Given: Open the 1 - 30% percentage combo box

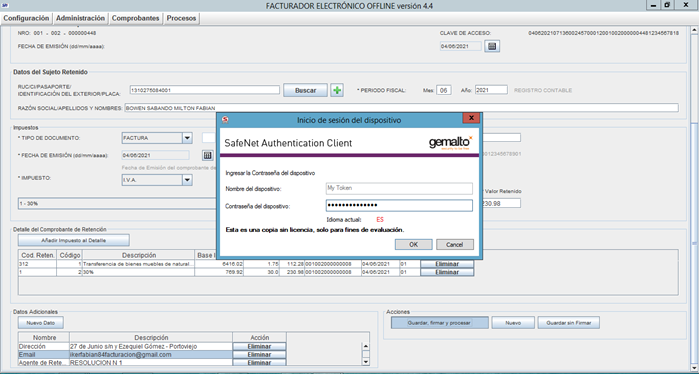Looking at the screenshot, I should coord(117,203).
